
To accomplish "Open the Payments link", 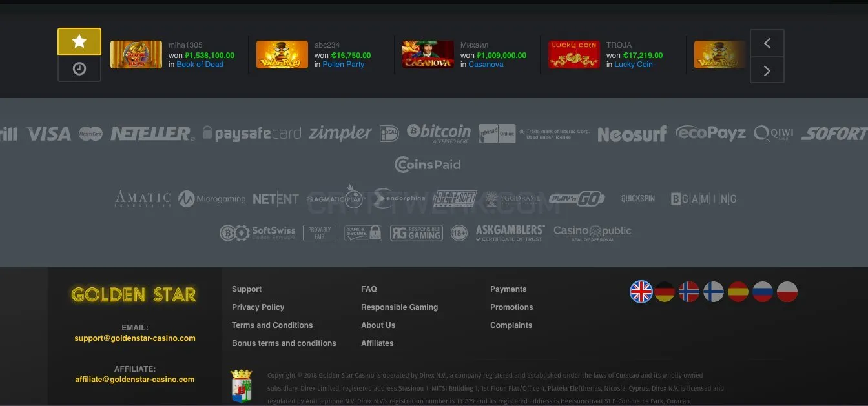I will [508, 289].
